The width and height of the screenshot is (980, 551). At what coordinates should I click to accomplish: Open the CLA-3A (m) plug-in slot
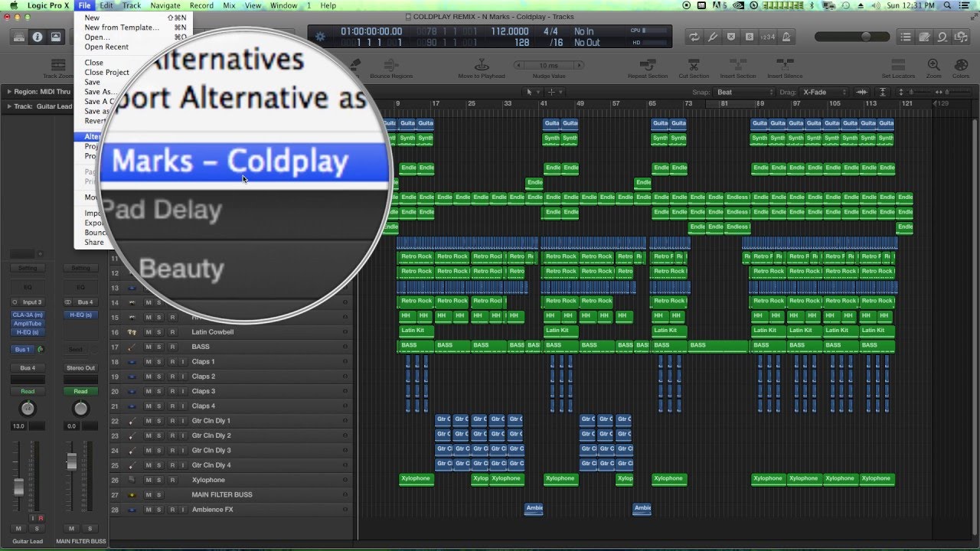coord(28,315)
